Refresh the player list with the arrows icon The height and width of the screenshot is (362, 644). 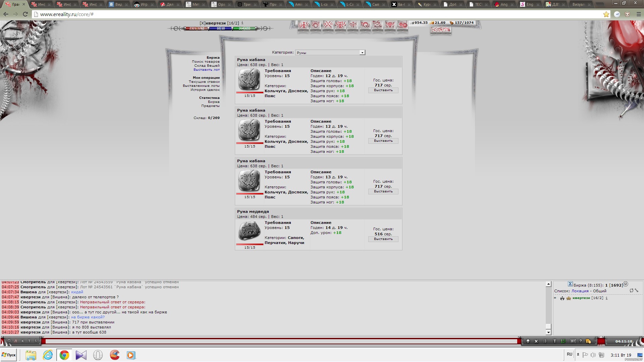point(632,291)
